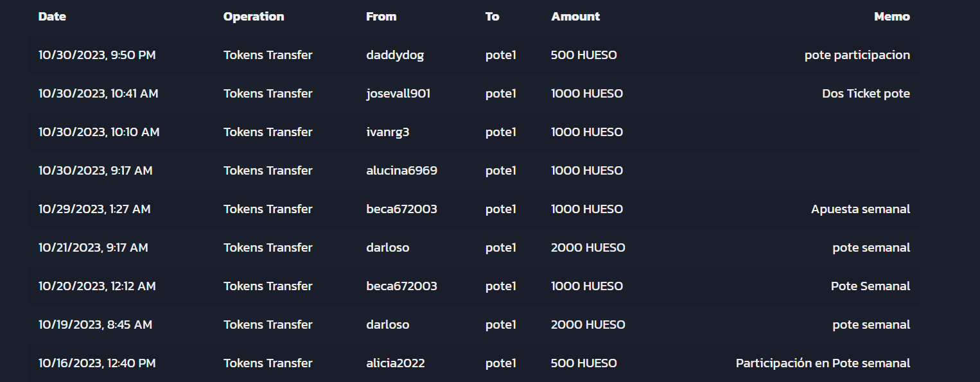Viewport: 980px width, 382px height.
Task: Click the 500 HUESO amount from daddydog
Action: click(584, 55)
